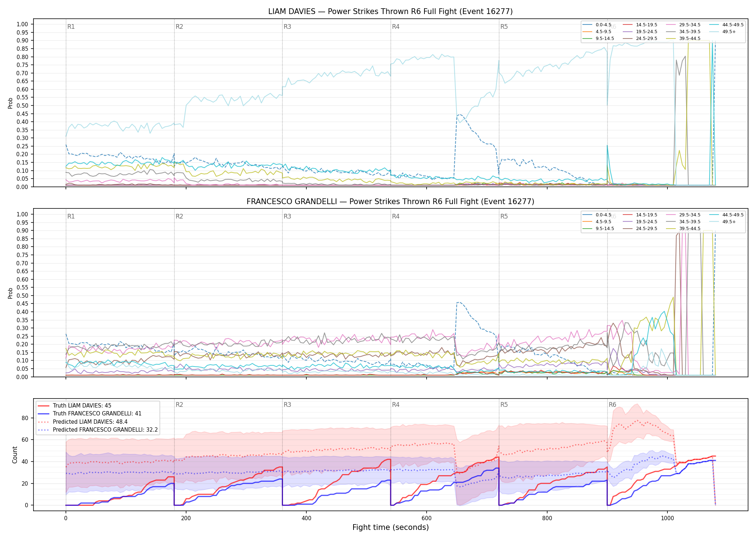Select the 39.5-44.5 legend entry in Liam Davies chart
Screen dimensions: 756x540
click(683, 39)
